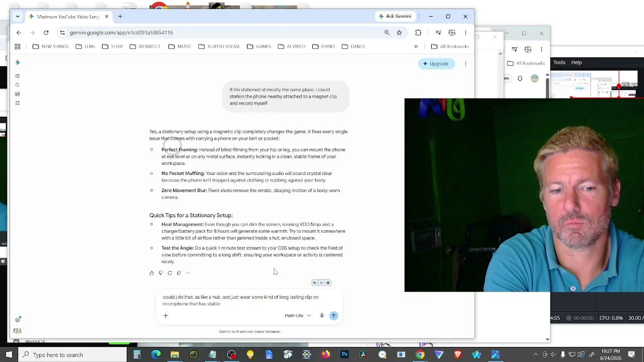
Task: Open Brave browser from the taskbar
Action: pos(458,355)
